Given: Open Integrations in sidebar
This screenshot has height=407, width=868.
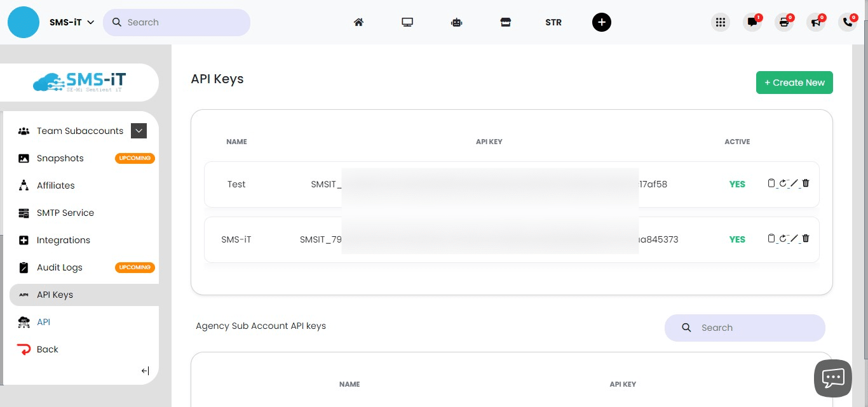Looking at the screenshot, I should [64, 240].
